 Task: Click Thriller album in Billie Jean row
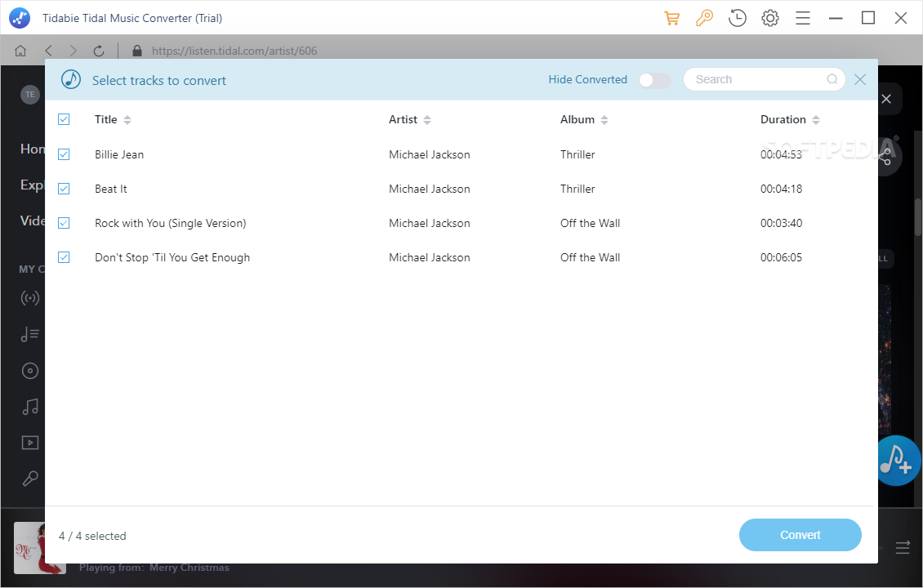click(x=577, y=154)
